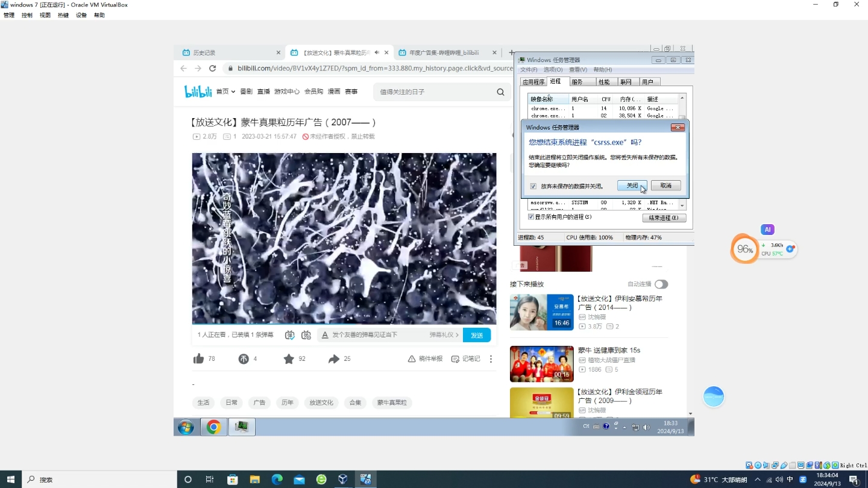Switch to the 应用程序 tab
868x488 pixels.
coord(533,82)
